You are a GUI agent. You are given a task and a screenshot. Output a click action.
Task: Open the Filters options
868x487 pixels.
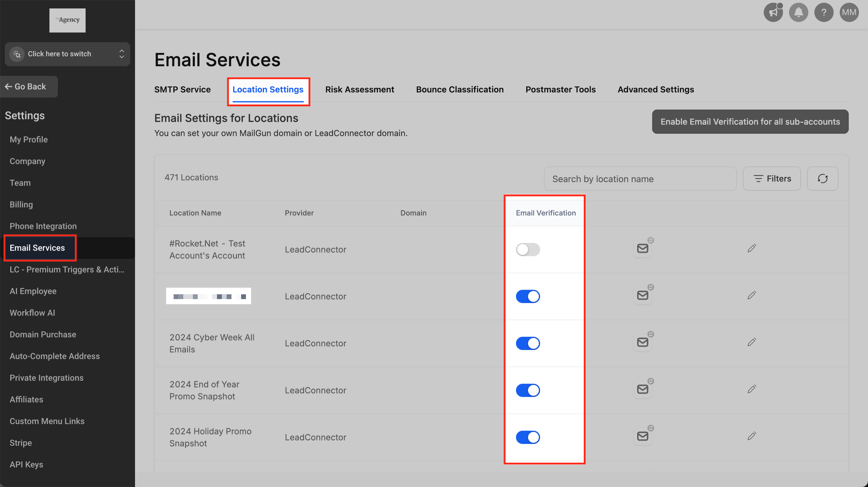[x=772, y=179]
